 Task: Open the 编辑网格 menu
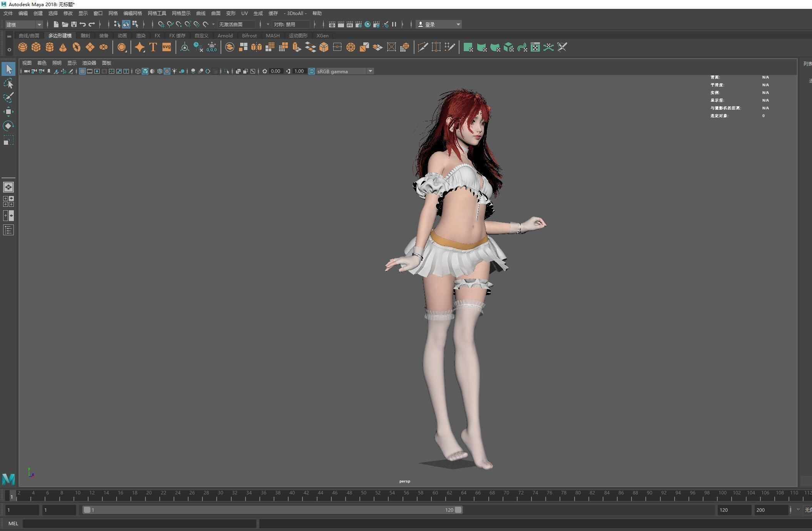(x=133, y=13)
